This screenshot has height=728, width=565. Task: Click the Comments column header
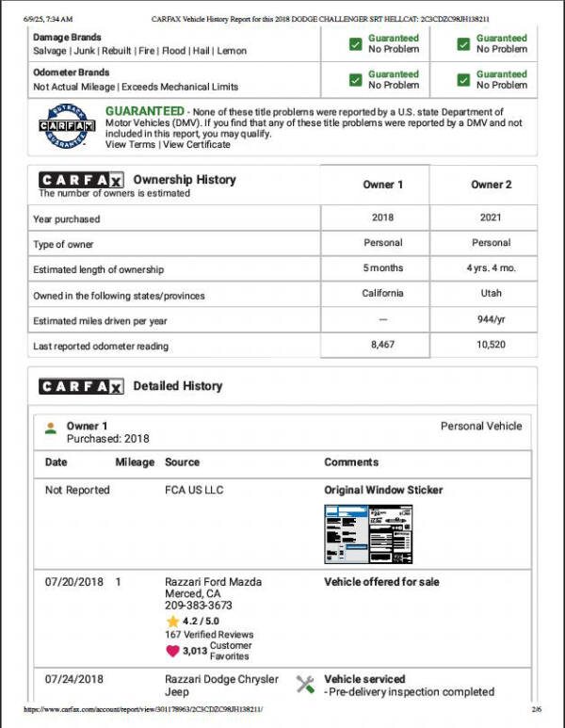[351, 462]
